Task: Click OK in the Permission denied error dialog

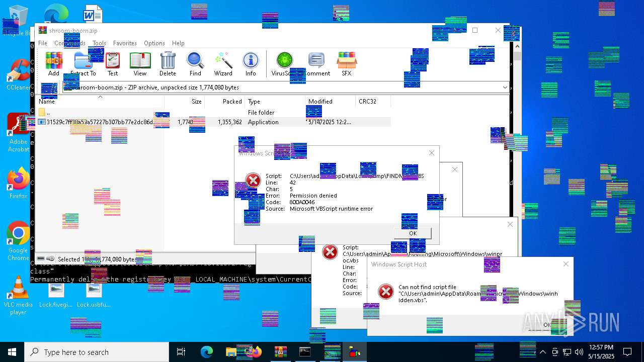Action: click(x=413, y=233)
